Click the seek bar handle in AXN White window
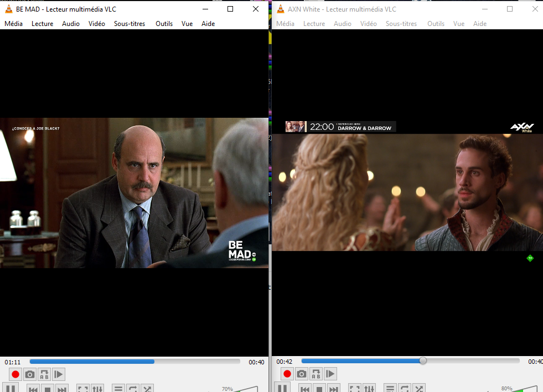 point(423,361)
